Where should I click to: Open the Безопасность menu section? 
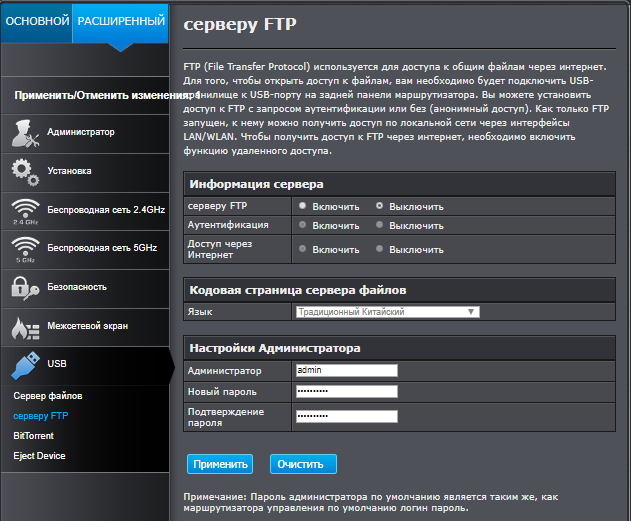(x=85, y=288)
